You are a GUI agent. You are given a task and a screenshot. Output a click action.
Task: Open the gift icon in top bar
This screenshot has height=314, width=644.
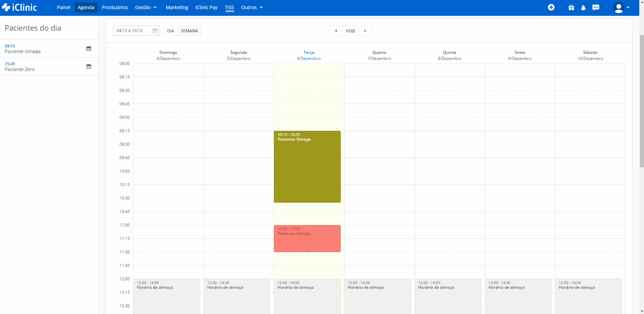571,7
